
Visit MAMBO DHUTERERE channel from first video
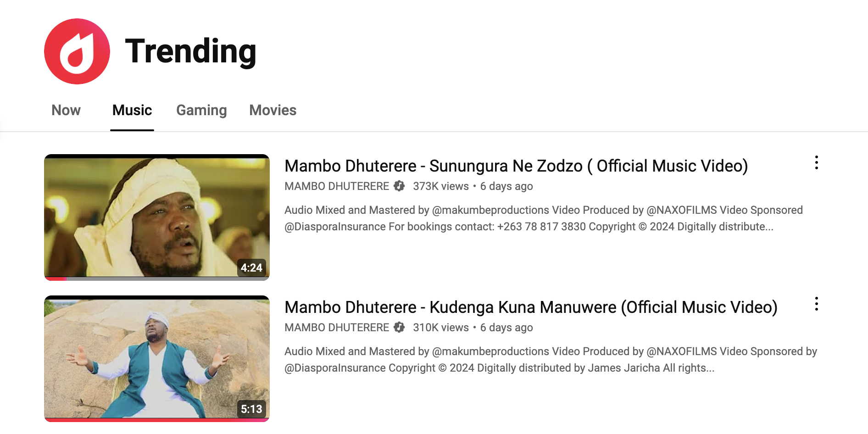click(x=337, y=186)
